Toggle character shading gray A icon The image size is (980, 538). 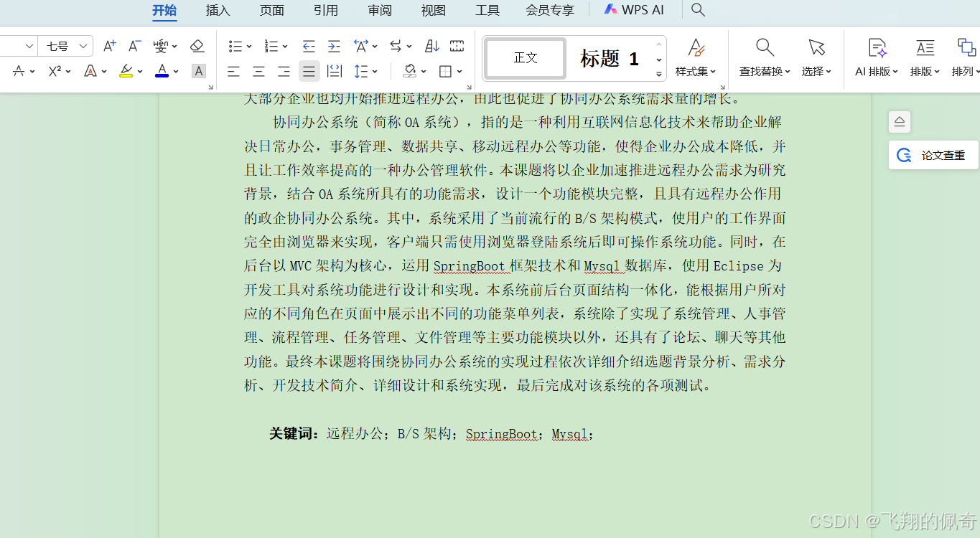[199, 71]
